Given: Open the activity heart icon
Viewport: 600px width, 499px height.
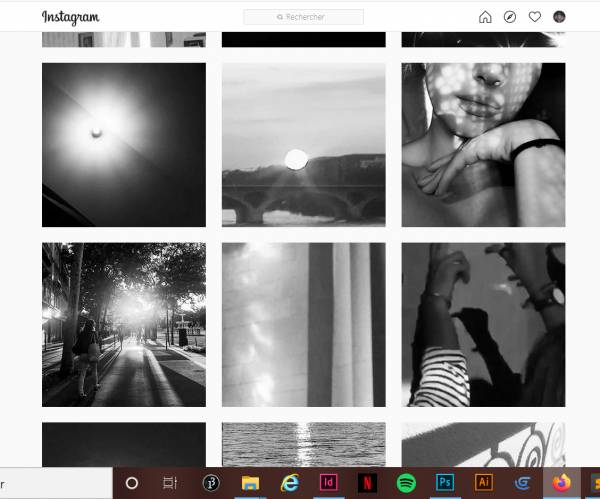Looking at the screenshot, I should [535, 17].
